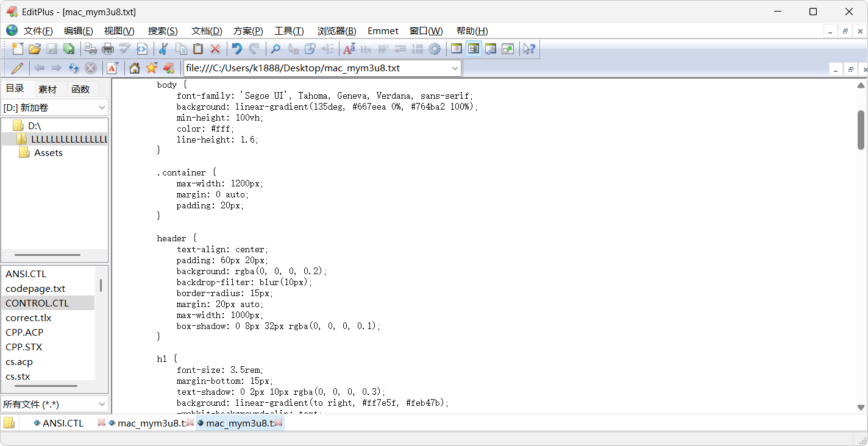This screenshot has width=868, height=446.
Task: Select codepage.txt in the file list
Action: pyautogui.click(x=35, y=288)
